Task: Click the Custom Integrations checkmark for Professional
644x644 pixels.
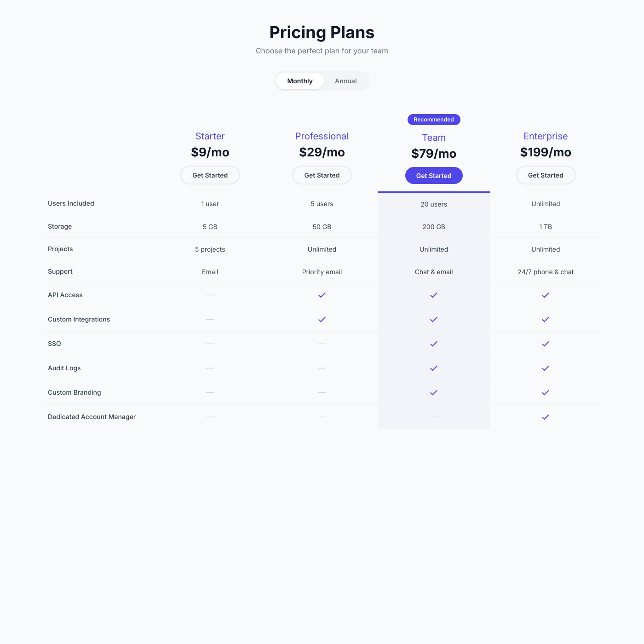Action: coord(322,319)
